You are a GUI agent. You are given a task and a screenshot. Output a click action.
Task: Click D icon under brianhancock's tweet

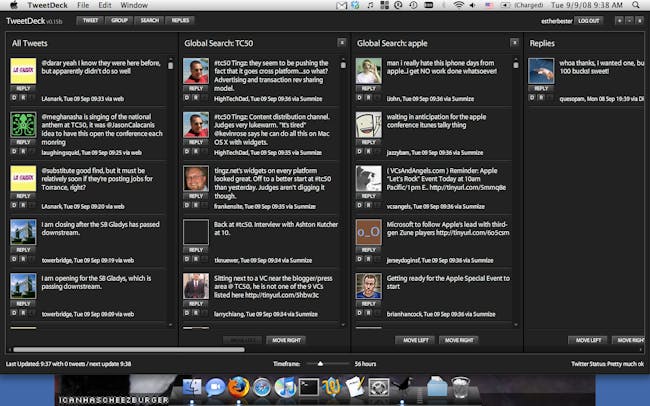[359, 313]
